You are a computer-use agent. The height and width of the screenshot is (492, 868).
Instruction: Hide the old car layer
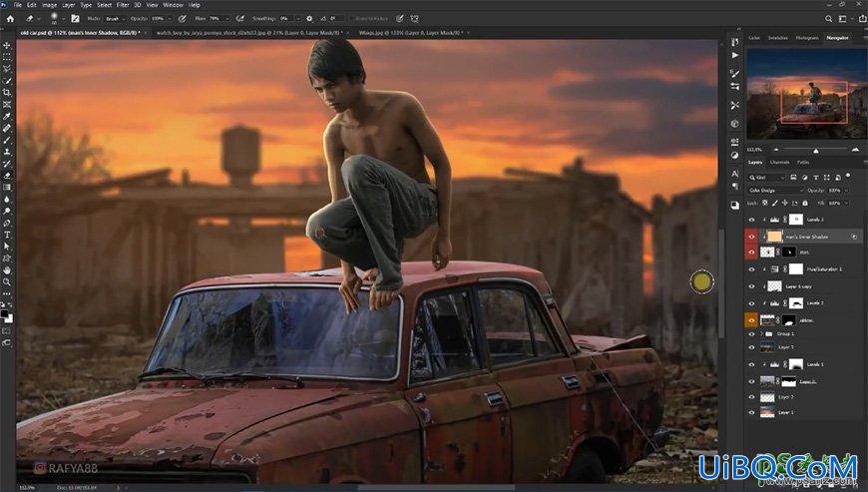point(751,320)
